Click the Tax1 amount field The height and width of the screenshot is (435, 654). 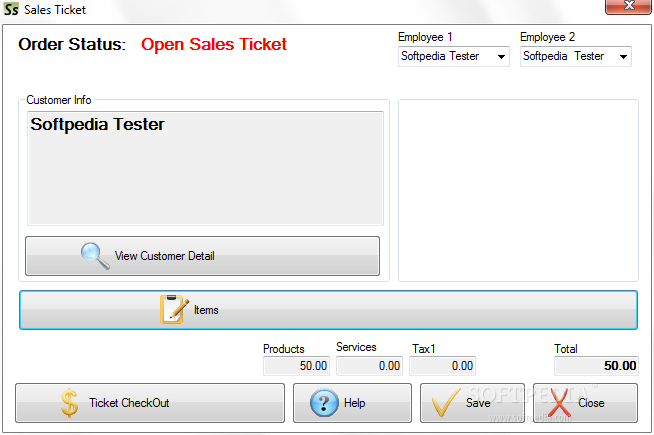[x=443, y=366]
